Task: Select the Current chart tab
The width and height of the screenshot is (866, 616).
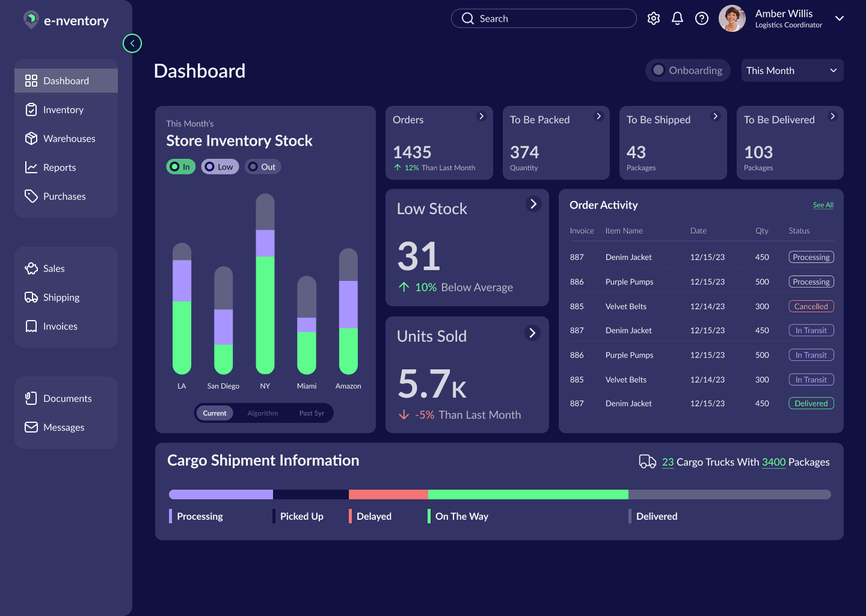Action: (215, 413)
